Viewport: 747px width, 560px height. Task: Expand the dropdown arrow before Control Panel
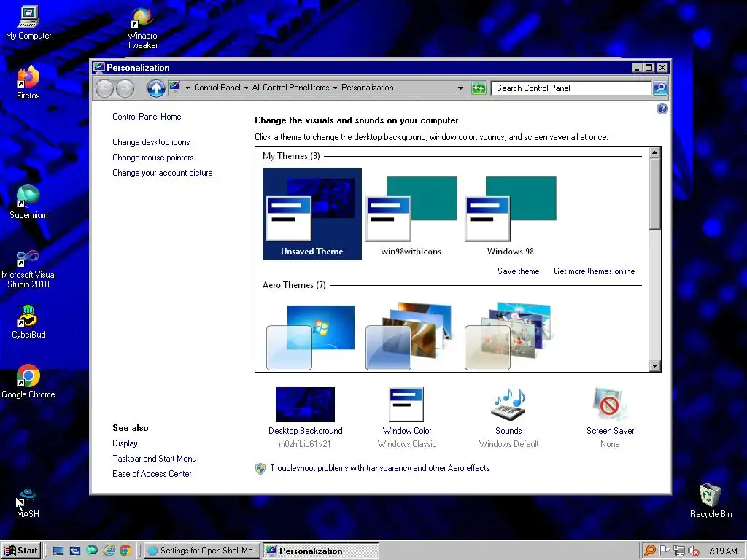point(187,87)
